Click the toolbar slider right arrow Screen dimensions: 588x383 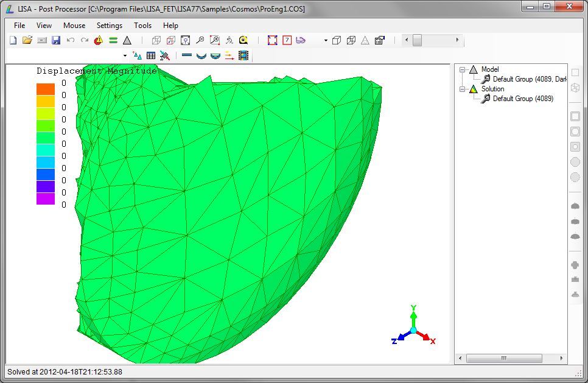point(457,40)
